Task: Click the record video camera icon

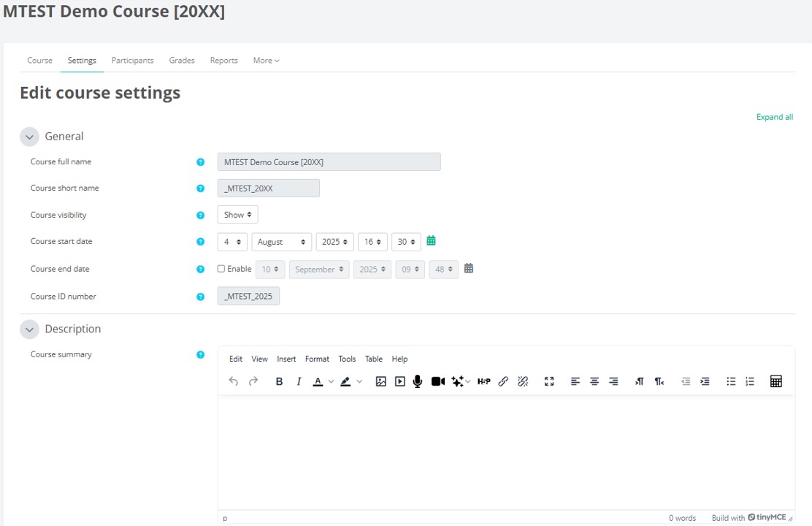Action: tap(437, 381)
